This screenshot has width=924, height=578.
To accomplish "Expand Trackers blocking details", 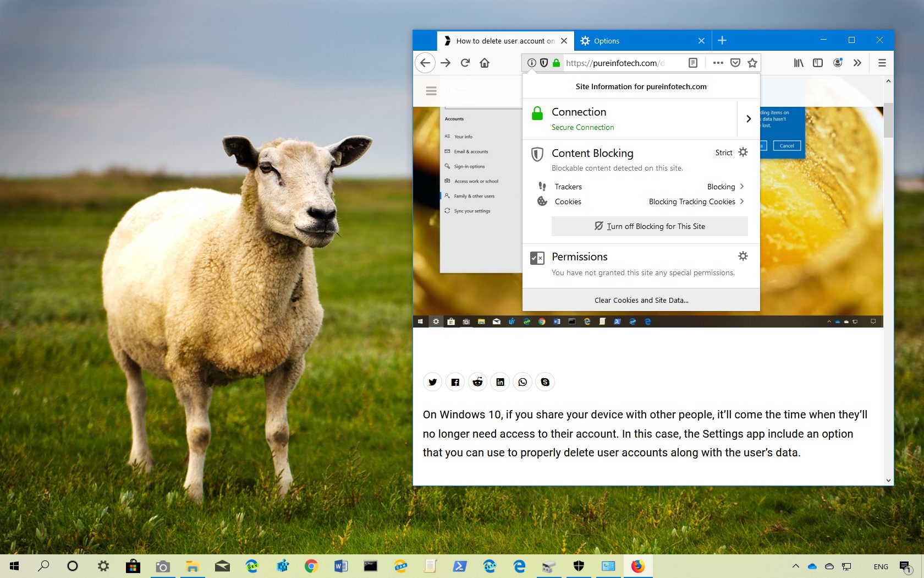I will click(743, 187).
